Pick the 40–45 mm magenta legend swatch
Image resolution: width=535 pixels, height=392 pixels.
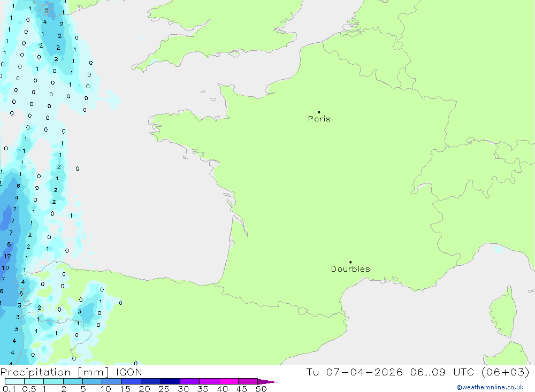pyautogui.click(x=228, y=381)
